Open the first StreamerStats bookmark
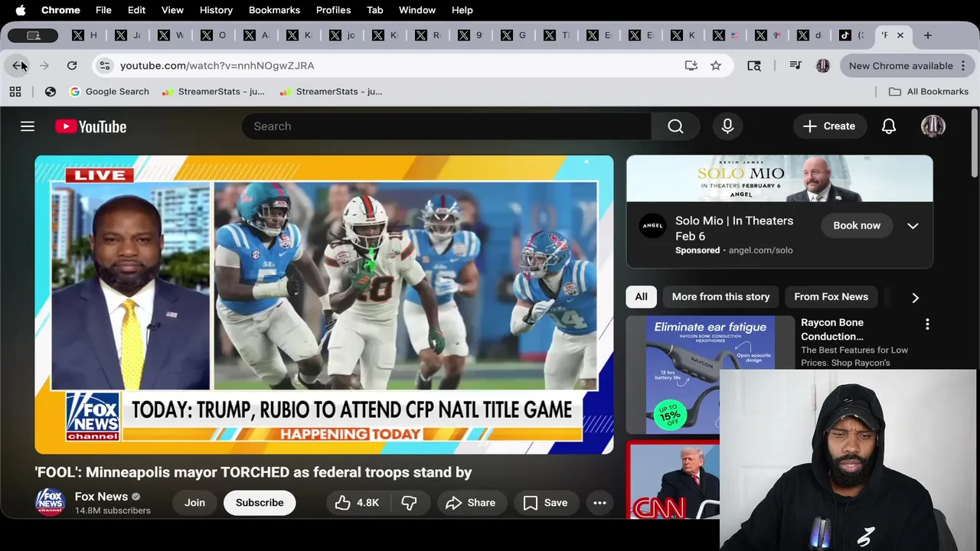Screen dimensions: 980x551 pos(214,92)
